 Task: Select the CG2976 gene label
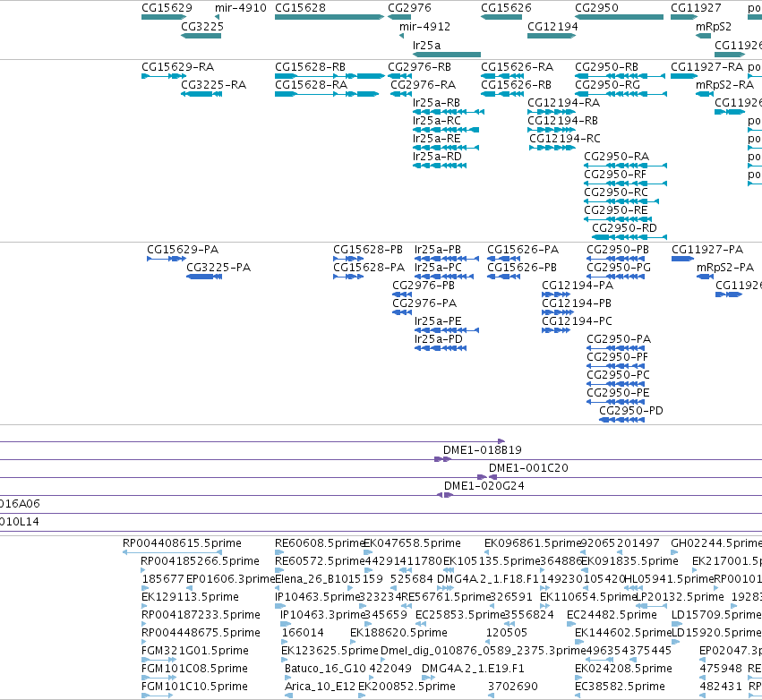[x=409, y=8]
